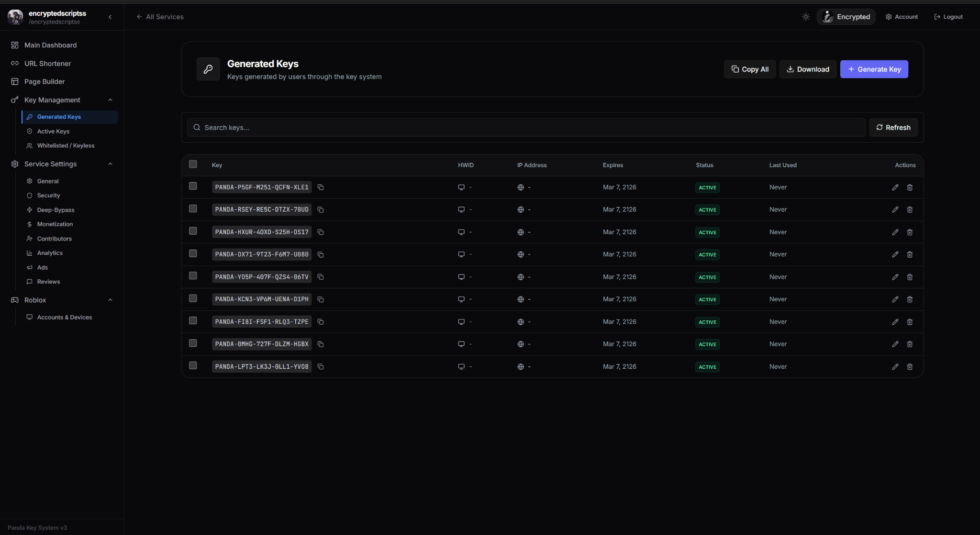Collapse the Roblox section
Screen dimensions: 980x535
(x=110, y=300)
